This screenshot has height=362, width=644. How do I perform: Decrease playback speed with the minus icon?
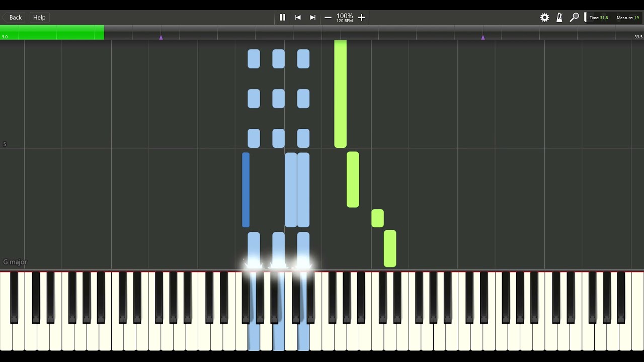328,18
